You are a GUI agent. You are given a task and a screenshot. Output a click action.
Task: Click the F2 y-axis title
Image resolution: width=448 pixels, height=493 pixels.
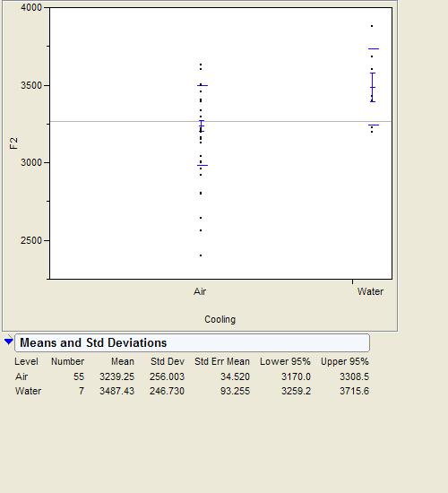tap(13, 143)
